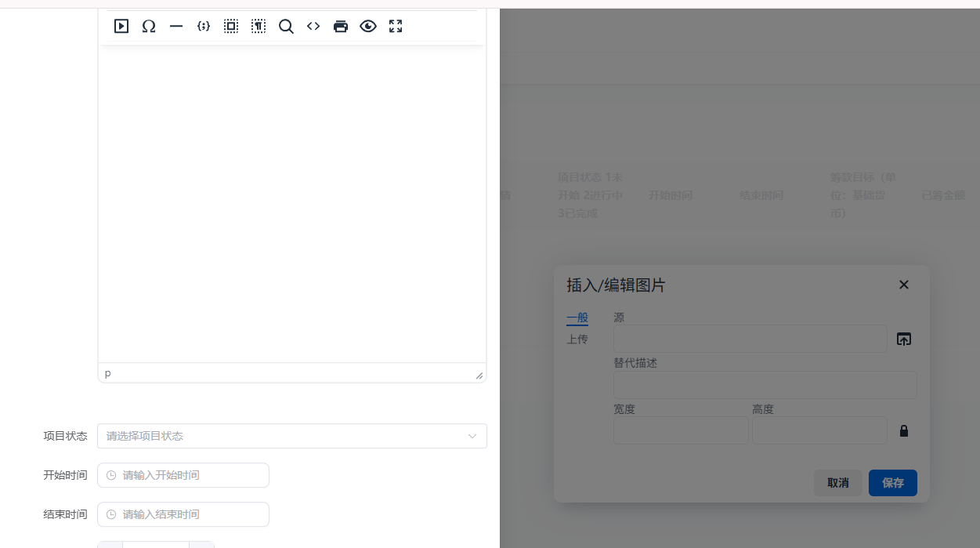Open the find and replace tool
The image size is (980, 548).
(286, 26)
